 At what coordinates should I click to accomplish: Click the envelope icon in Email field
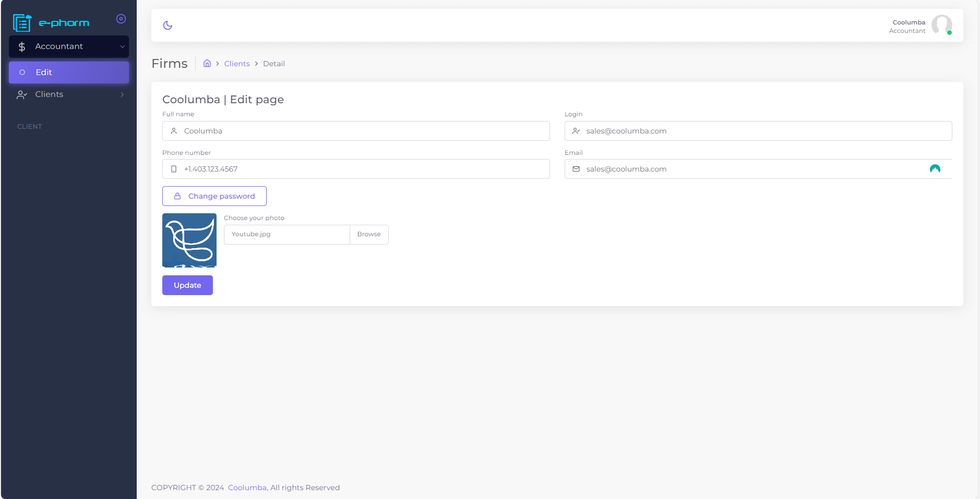[576, 169]
